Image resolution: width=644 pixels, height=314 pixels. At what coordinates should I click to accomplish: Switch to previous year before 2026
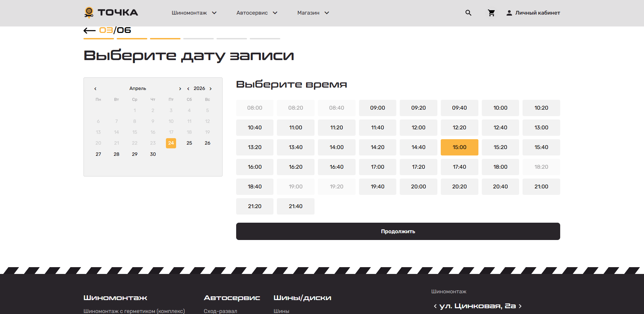point(188,89)
